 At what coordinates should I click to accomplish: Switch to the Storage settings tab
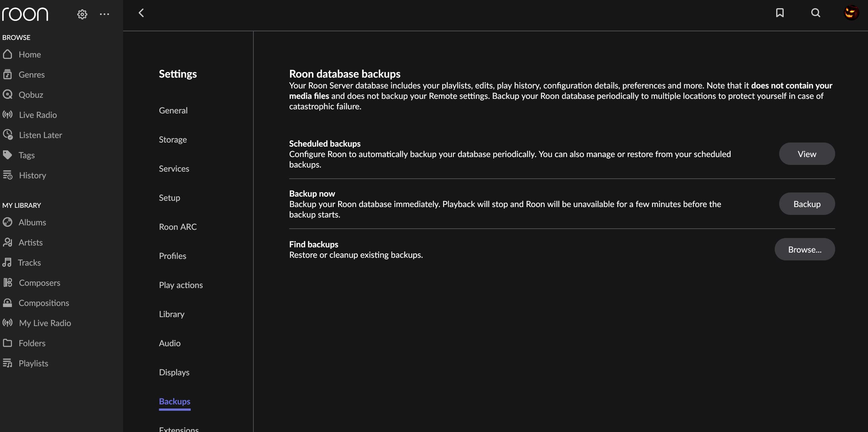(173, 140)
